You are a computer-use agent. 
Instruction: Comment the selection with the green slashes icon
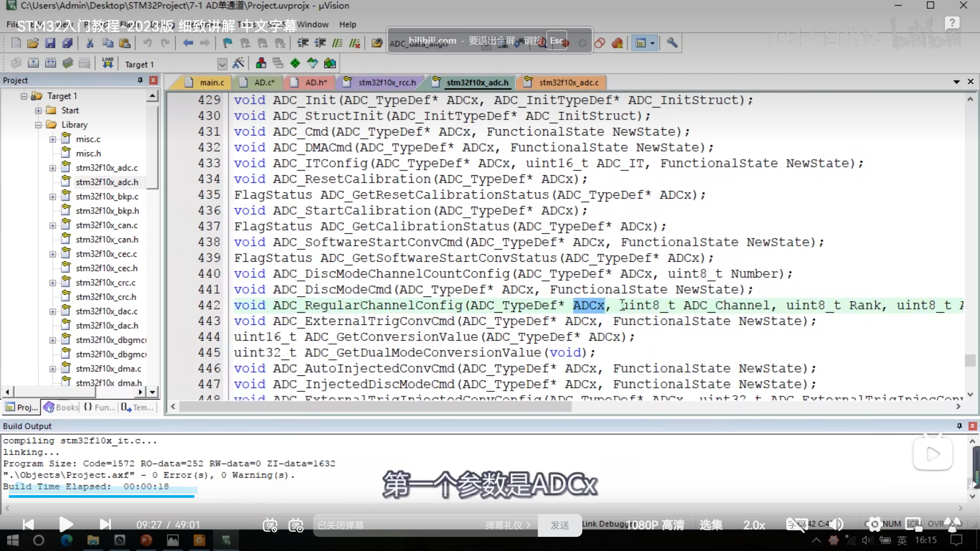coord(337,43)
